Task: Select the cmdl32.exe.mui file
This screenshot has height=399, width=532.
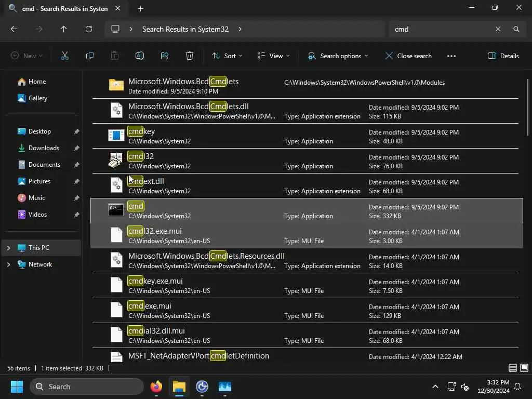Action: point(305,235)
